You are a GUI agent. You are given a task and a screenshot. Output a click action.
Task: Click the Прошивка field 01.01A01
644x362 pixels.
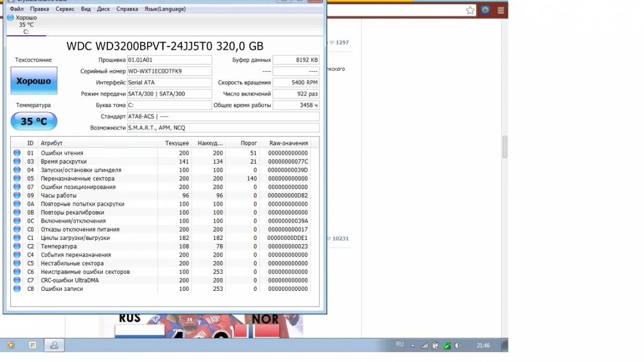[169, 60]
